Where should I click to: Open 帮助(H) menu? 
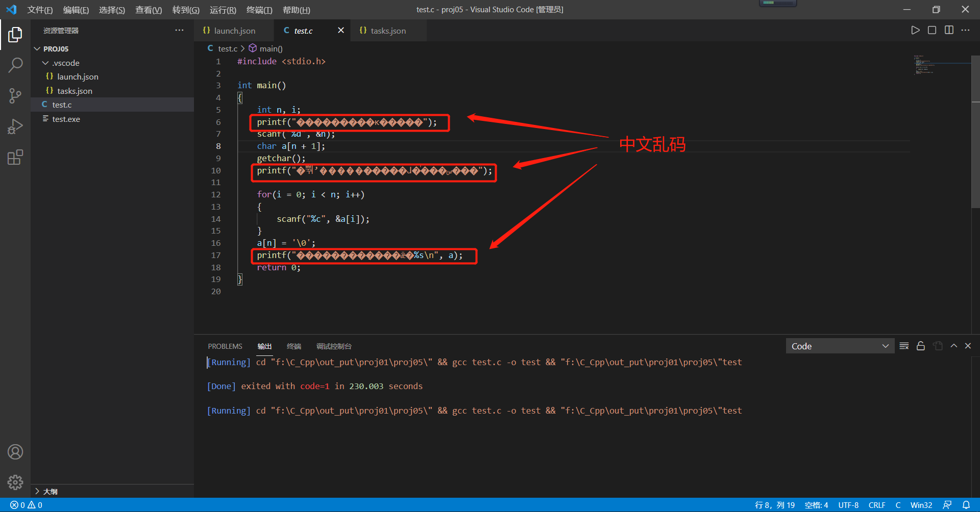click(297, 10)
